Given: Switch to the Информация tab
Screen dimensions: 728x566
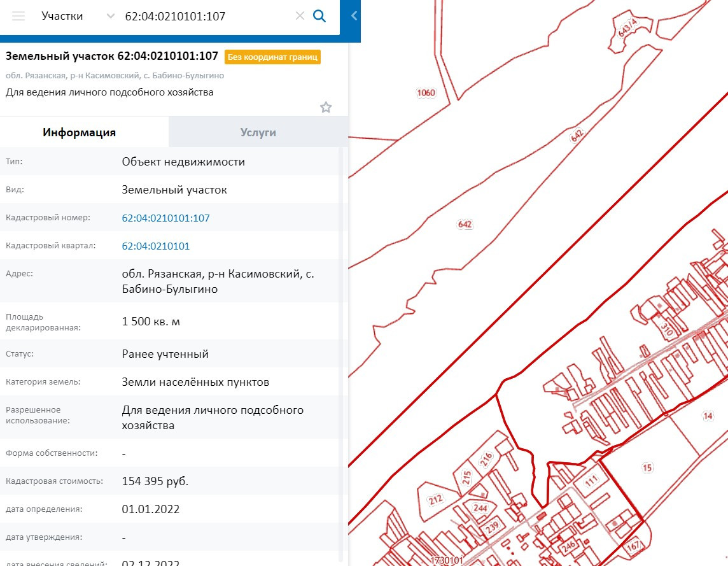Looking at the screenshot, I should 80,132.
